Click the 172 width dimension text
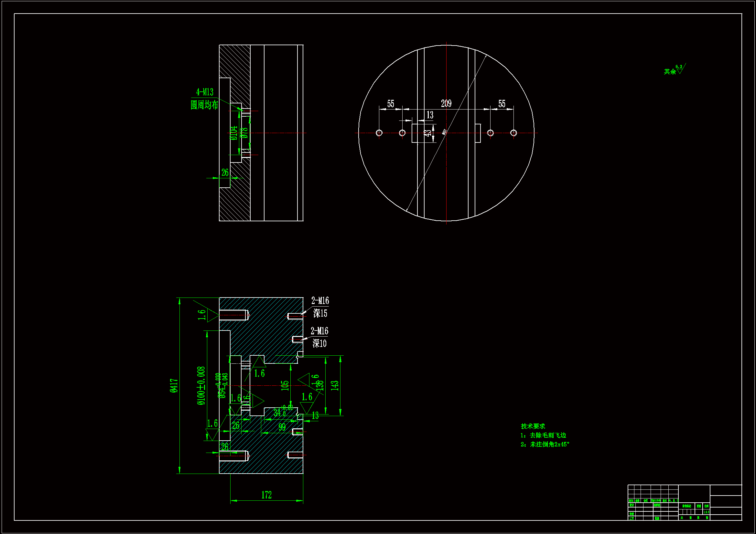 coord(266,495)
